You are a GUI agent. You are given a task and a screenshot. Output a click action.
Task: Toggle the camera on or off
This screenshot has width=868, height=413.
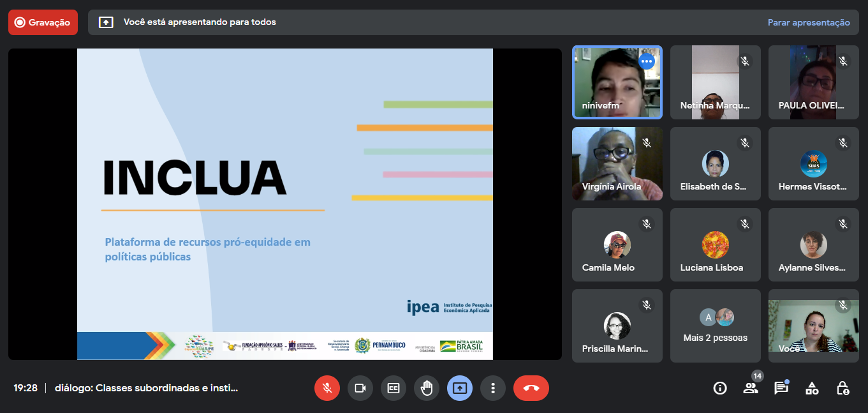[x=360, y=388]
